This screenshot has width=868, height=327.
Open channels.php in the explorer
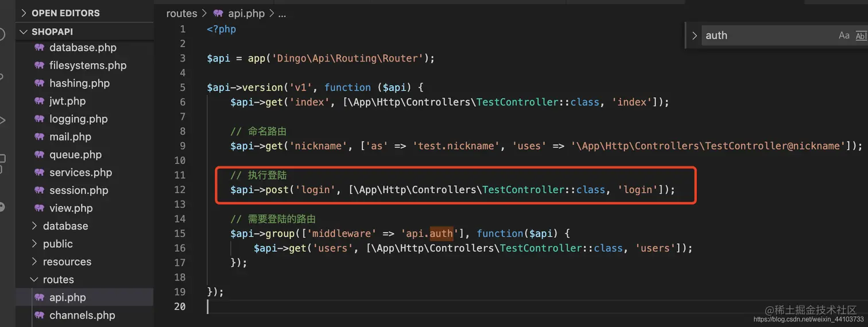click(x=82, y=315)
